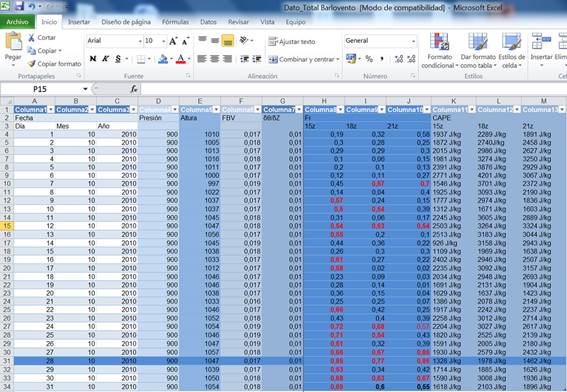
Task: Toggle italic K formatting
Action: pos(105,59)
